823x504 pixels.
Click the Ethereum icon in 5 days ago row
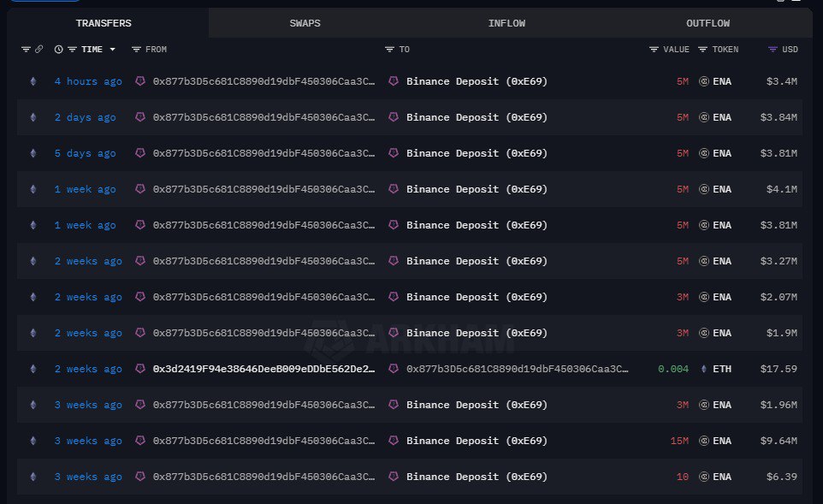(33, 153)
